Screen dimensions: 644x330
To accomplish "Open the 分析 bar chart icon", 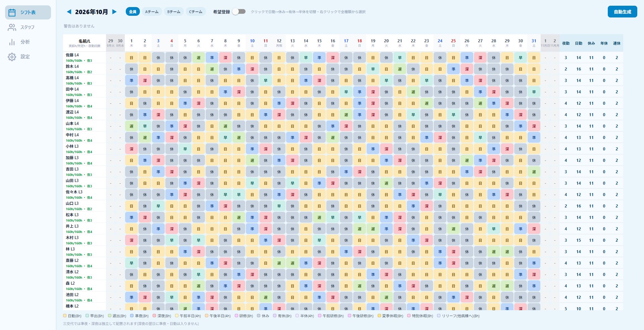I will (x=12, y=42).
